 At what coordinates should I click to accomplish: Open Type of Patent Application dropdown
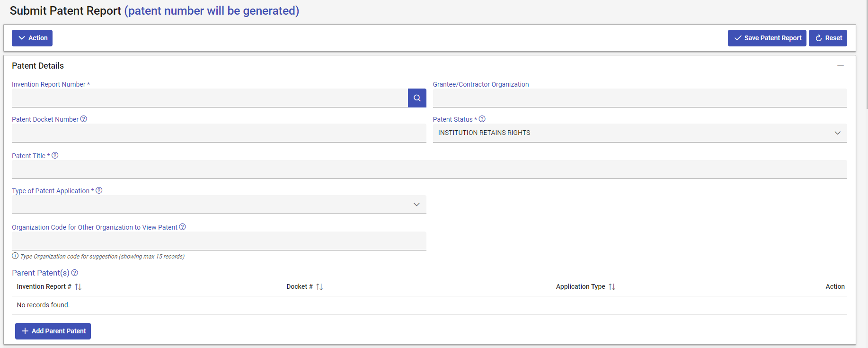coord(219,205)
